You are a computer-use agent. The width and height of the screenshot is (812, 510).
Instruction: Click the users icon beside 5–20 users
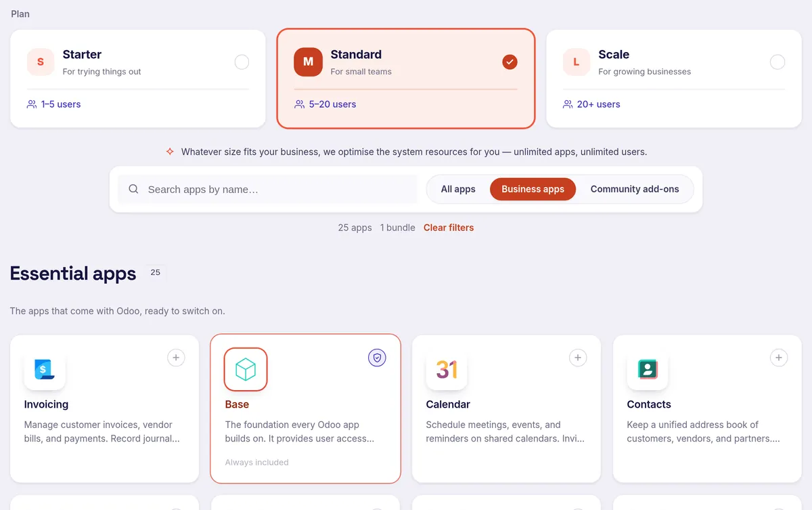(x=300, y=104)
